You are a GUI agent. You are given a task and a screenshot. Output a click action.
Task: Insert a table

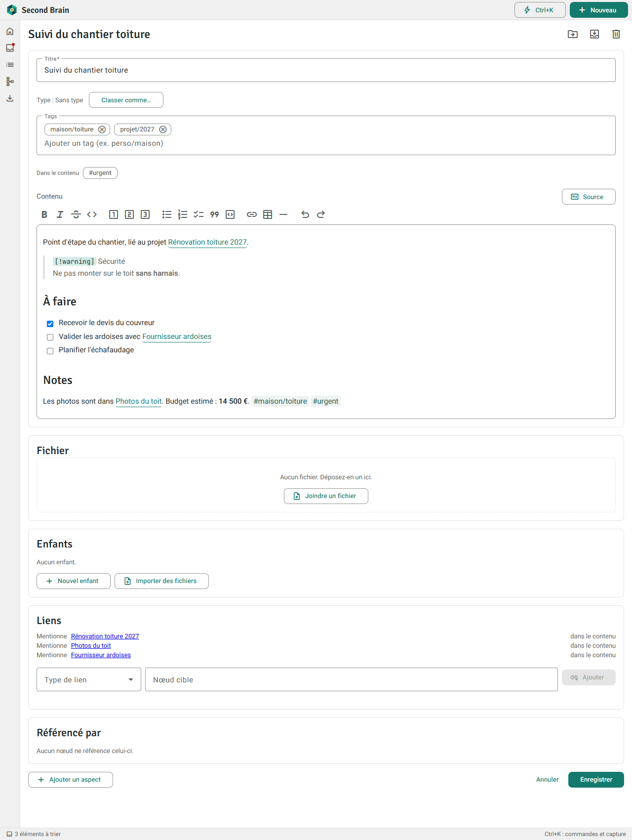[268, 214]
